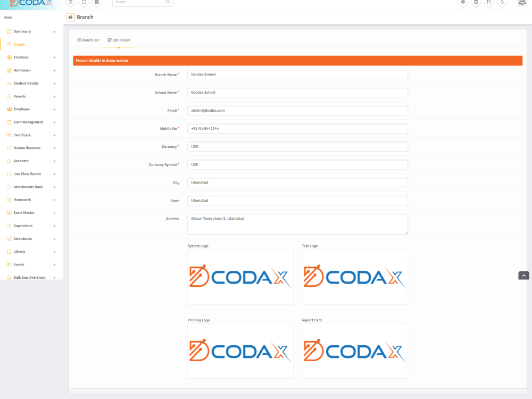The image size is (532, 399).
Task: Click the Card Management sidebar icon
Action: (x=9, y=122)
